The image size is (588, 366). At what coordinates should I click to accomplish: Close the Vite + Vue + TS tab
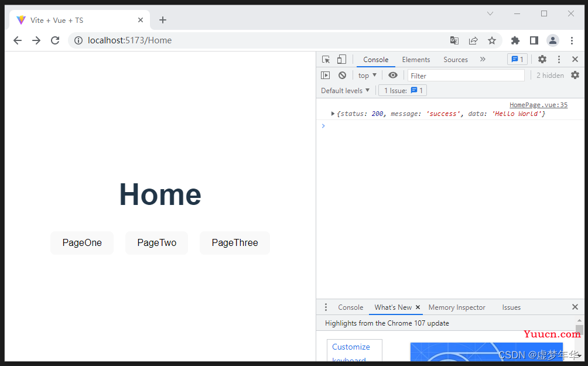[x=141, y=20]
